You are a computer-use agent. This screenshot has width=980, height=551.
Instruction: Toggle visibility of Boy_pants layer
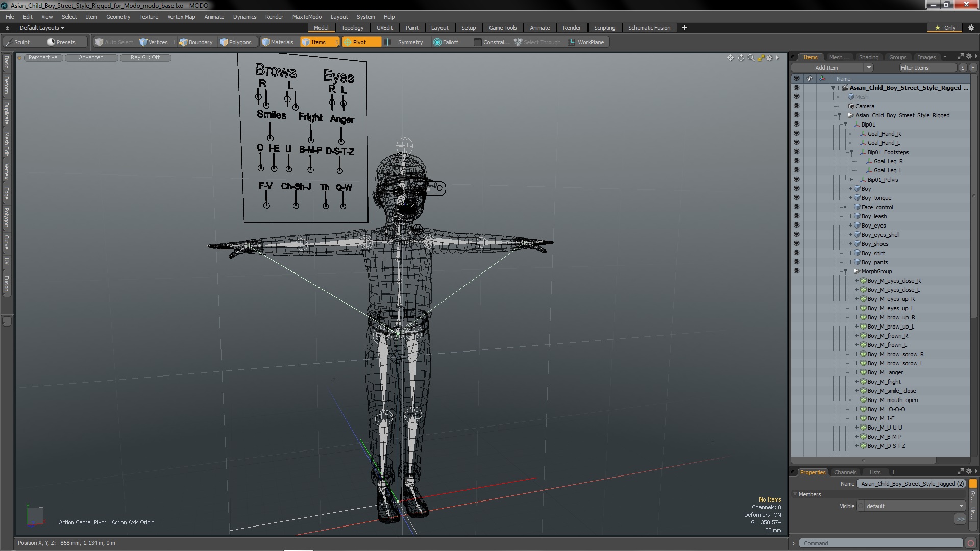click(x=796, y=262)
